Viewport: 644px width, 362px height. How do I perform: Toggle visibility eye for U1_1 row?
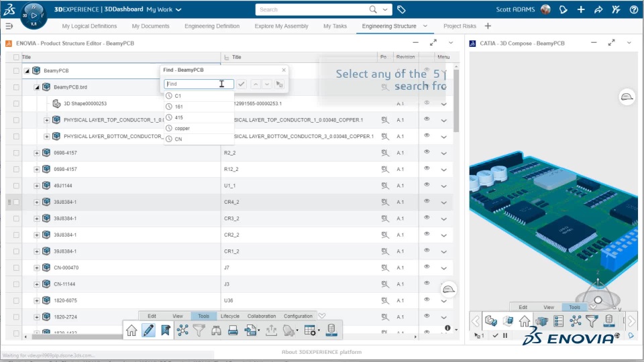427,185
